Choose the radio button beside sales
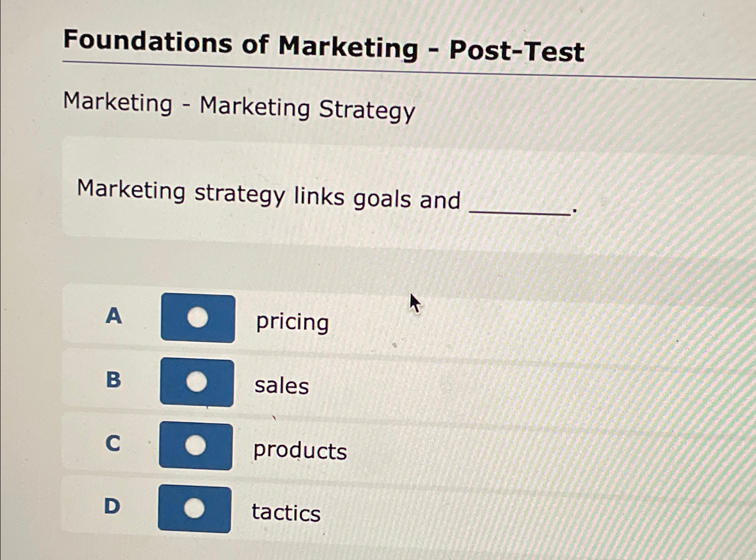 tap(196, 382)
